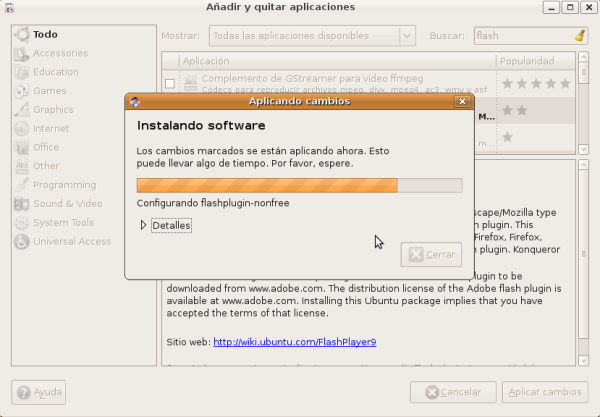Select the Internet category icon
This screenshot has width=600, height=417.
[22, 129]
